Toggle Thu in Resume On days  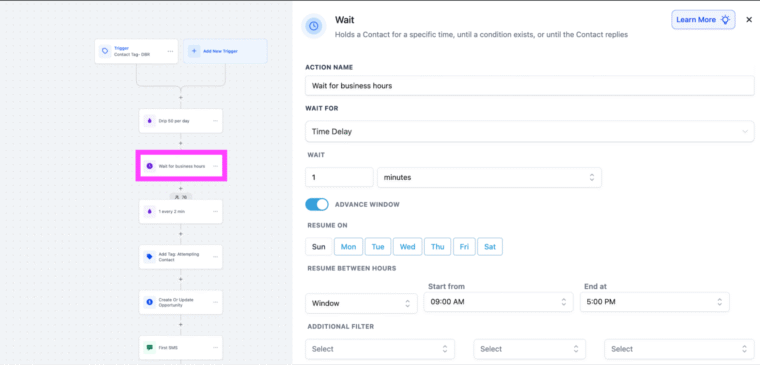pyautogui.click(x=438, y=247)
